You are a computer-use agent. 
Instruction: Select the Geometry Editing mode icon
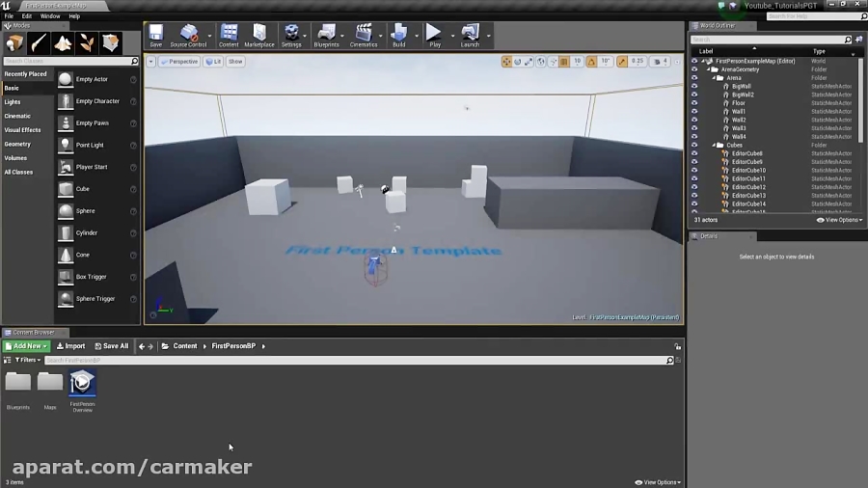point(110,43)
